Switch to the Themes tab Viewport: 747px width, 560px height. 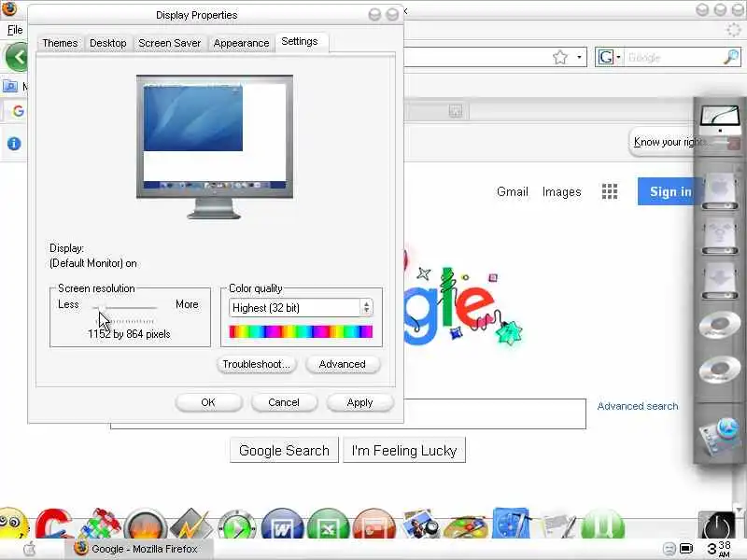[x=60, y=43]
